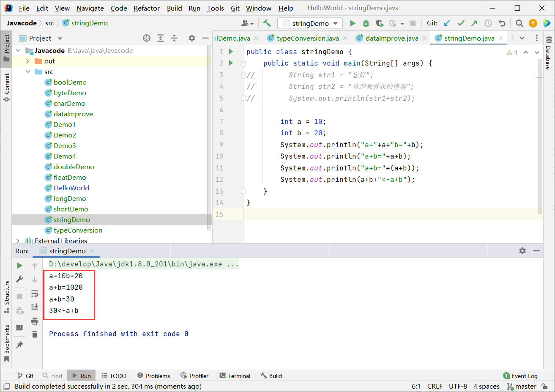Click the Git update project arrow
This screenshot has height=392, width=555.
tap(447, 23)
